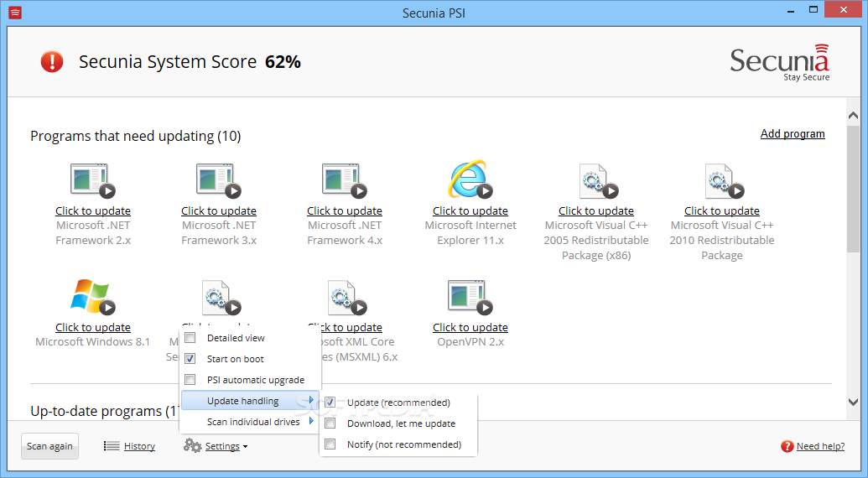The image size is (868, 478).
Task: Click the vertical scrollbar down arrow
Action: [853, 402]
